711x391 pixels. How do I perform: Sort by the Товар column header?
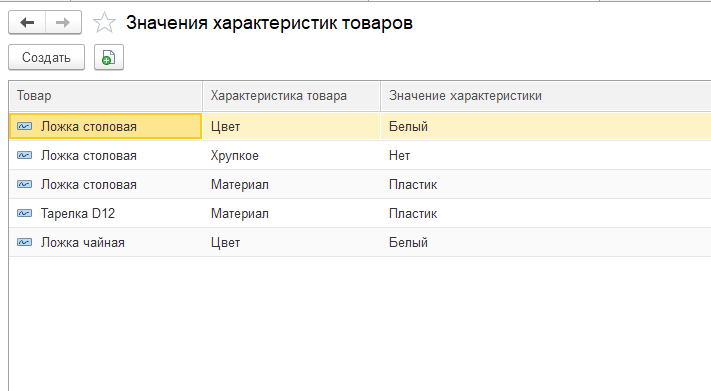(106, 96)
